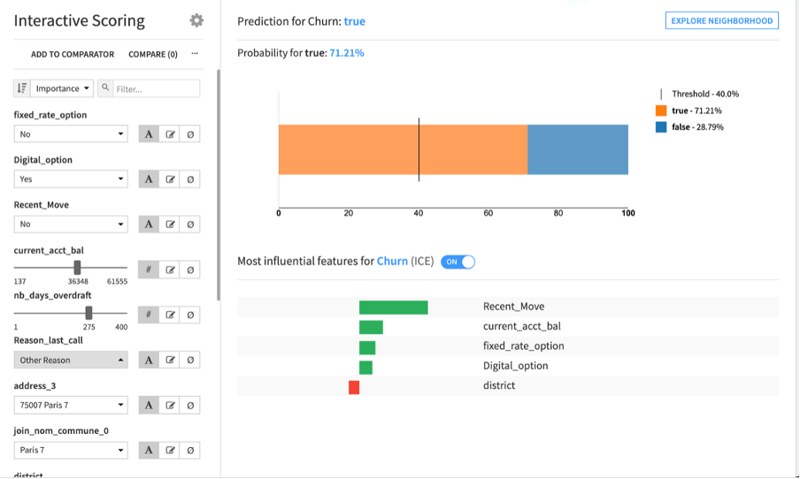Click the numeric type icon for current_acct_bal
The width and height of the screenshot is (800, 479).
point(148,269)
